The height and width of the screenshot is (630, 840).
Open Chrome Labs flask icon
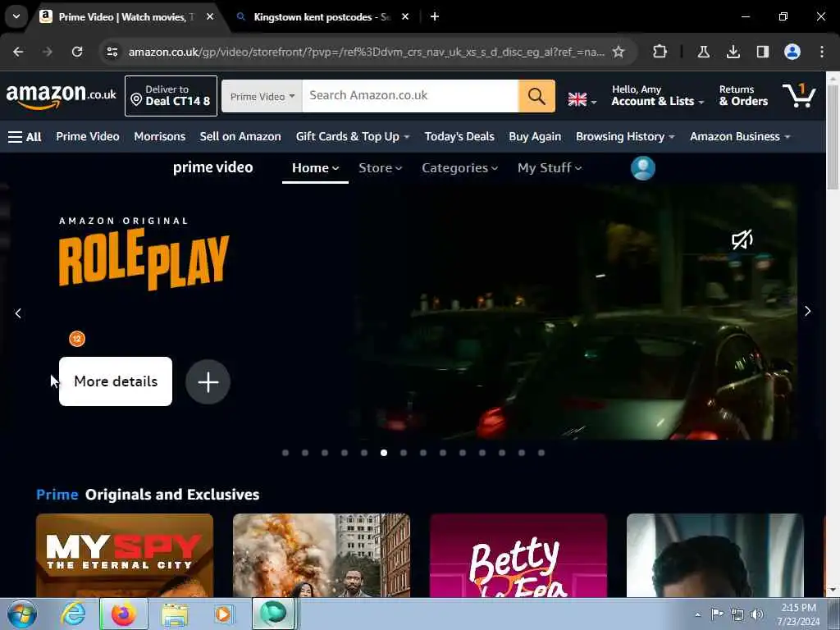click(x=703, y=52)
